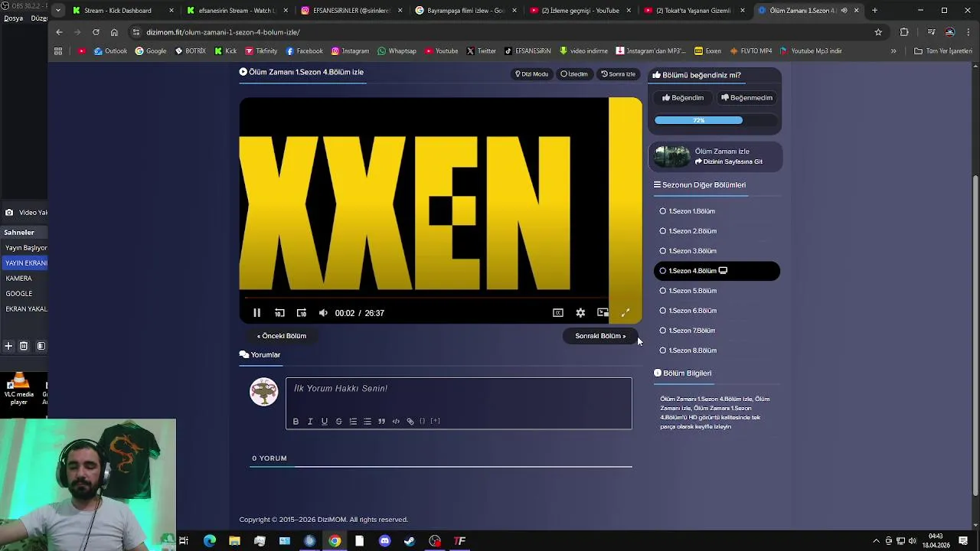Show hidden system tray icons
The width and height of the screenshot is (980, 551).
[876, 541]
